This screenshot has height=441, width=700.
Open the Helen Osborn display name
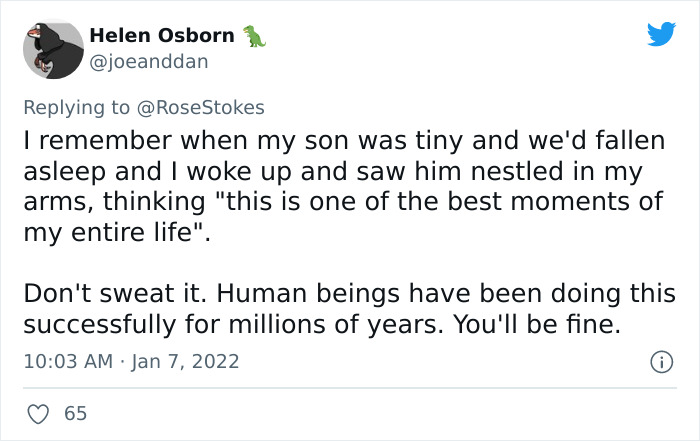161,36
